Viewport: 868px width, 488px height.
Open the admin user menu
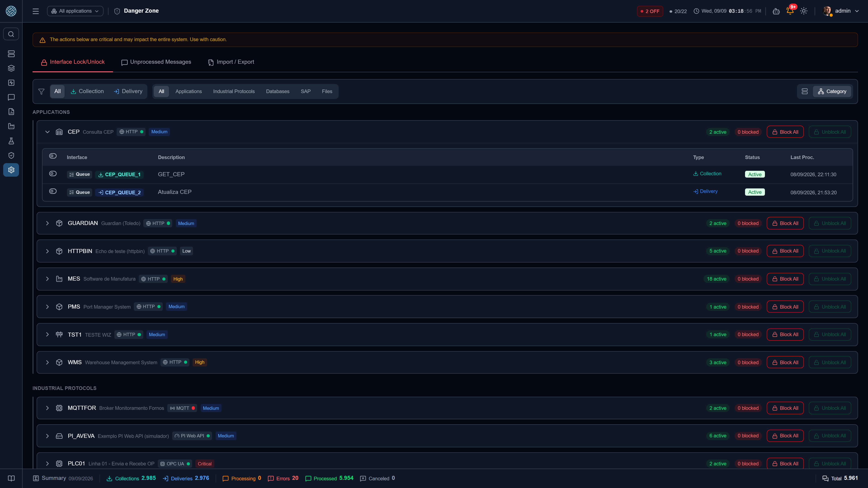(x=841, y=11)
